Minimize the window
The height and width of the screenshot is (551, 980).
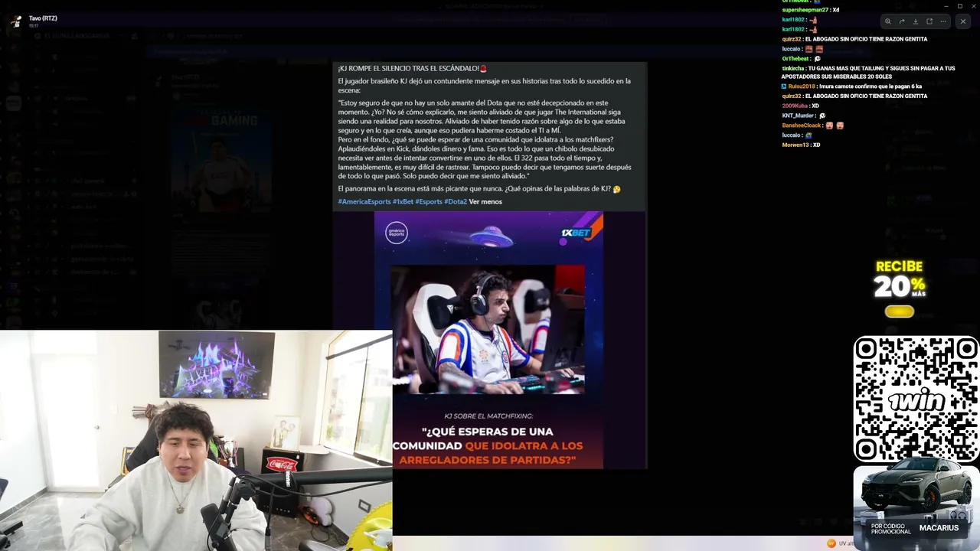[946, 6]
